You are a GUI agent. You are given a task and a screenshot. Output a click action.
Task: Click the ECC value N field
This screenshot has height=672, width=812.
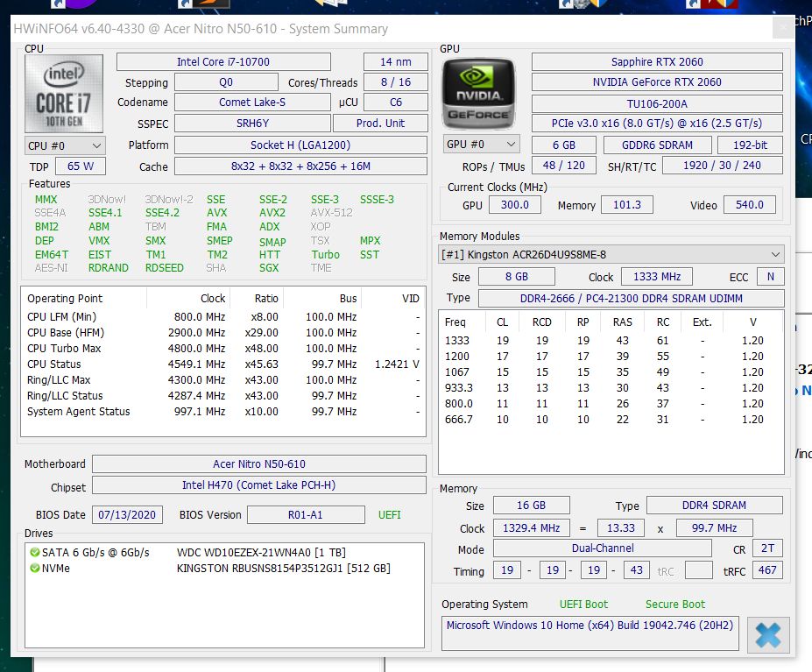click(x=771, y=277)
